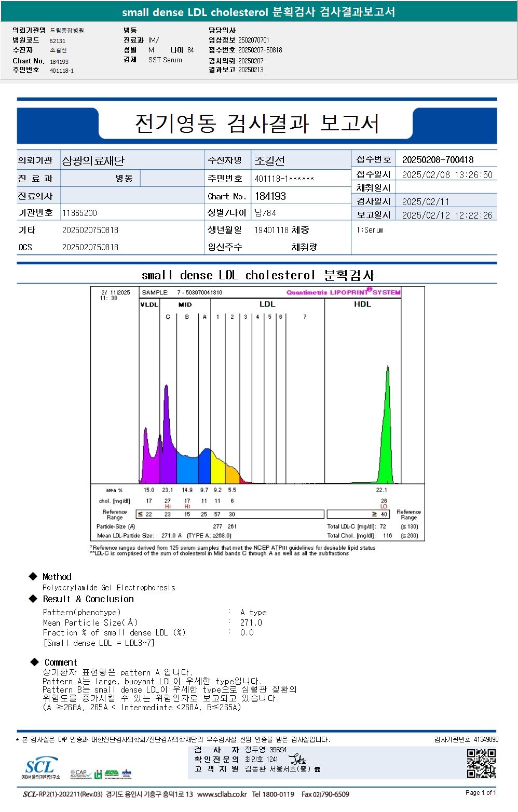
Task: Click the diamond bullet next to Method
Action: [x=33, y=576]
